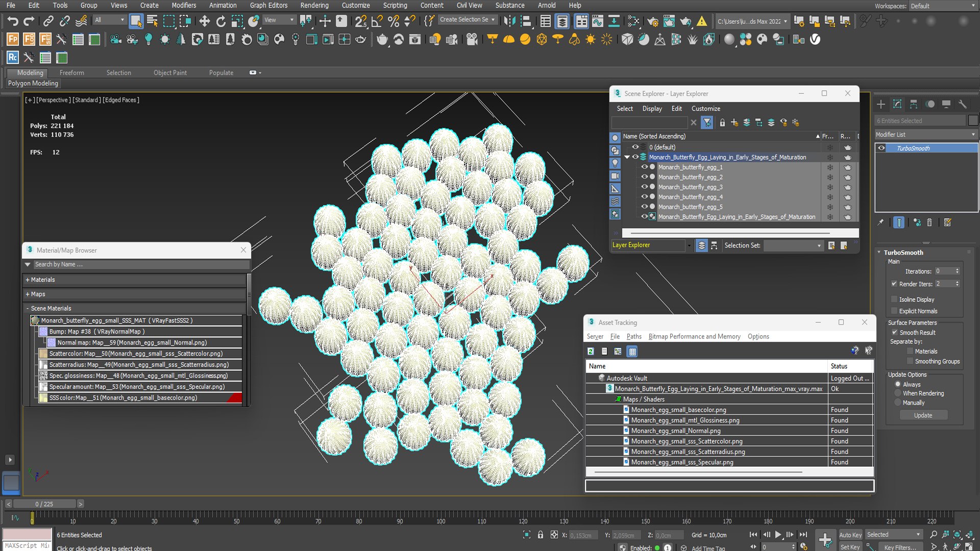
Task: Click the TurboSmooth Update button
Action: (923, 415)
